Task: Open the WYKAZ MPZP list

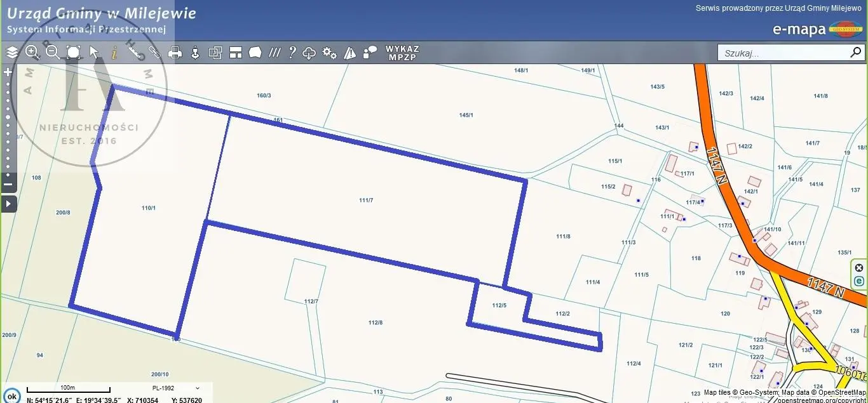Action: 402,53
